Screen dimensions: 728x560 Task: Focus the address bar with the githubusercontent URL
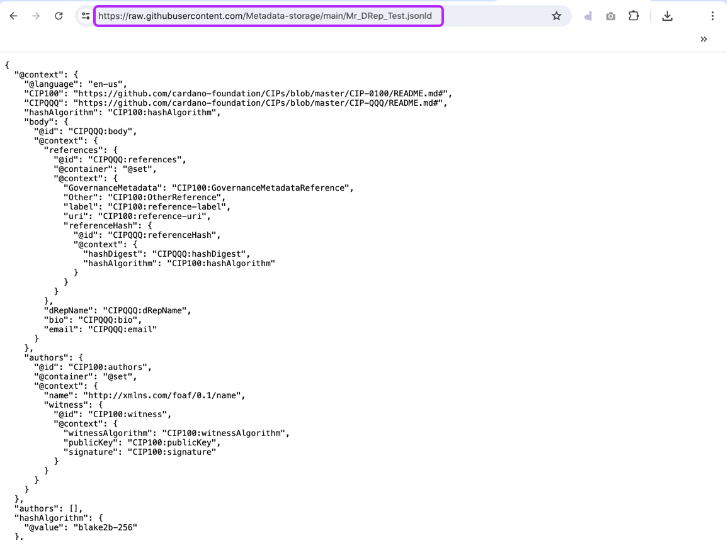(268, 16)
